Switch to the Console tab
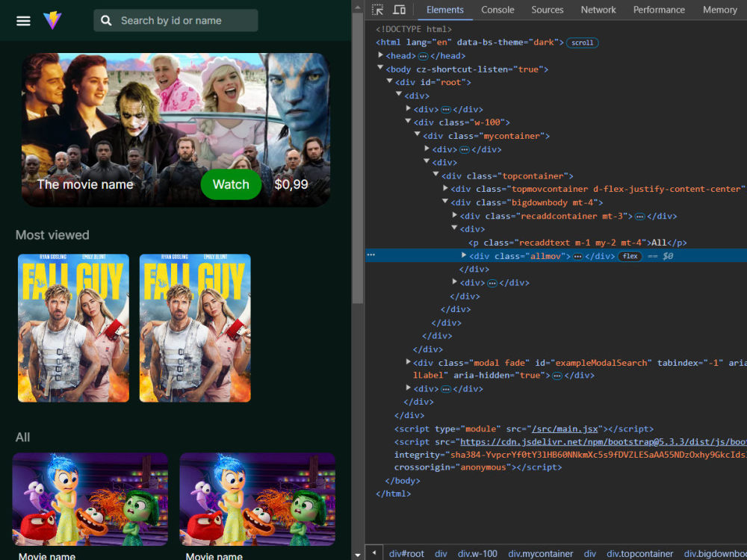The height and width of the screenshot is (560, 747). pos(498,10)
